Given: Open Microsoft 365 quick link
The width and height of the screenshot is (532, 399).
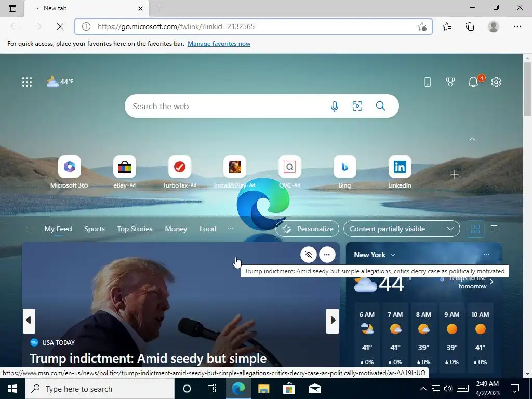Looking at the screenshot, I should pyautogui.click(x=69, y=172).
